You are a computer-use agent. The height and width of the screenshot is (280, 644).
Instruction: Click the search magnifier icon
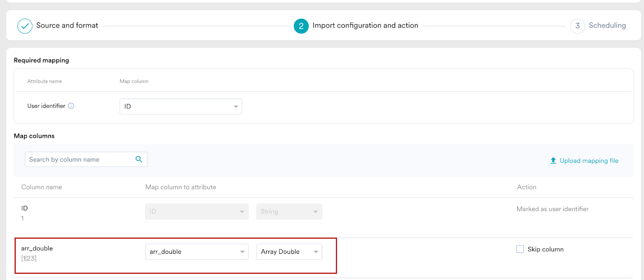pos(139,159)
